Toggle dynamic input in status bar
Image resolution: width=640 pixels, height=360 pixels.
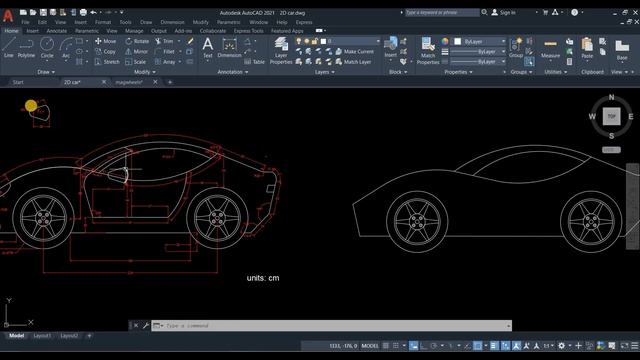click(413, 346)
